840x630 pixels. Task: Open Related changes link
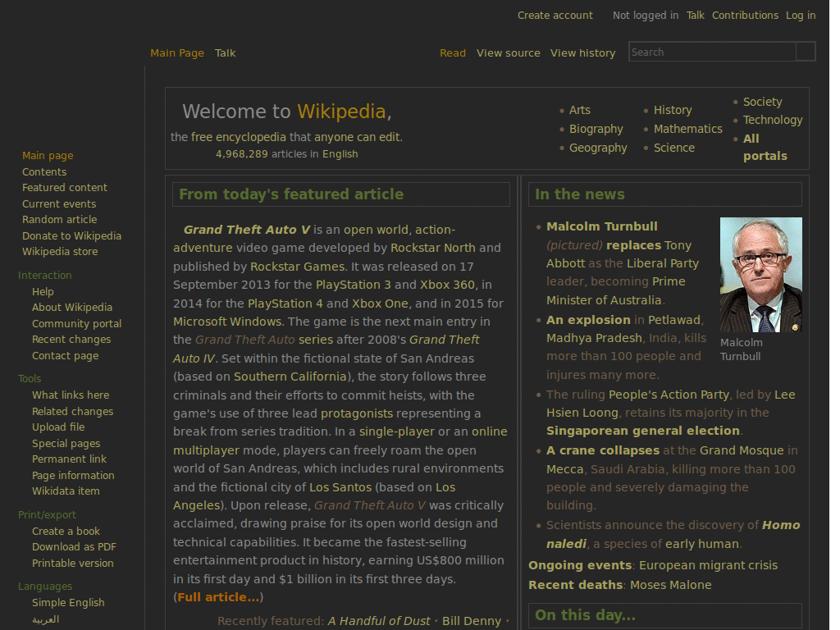(x=73, y=412)
